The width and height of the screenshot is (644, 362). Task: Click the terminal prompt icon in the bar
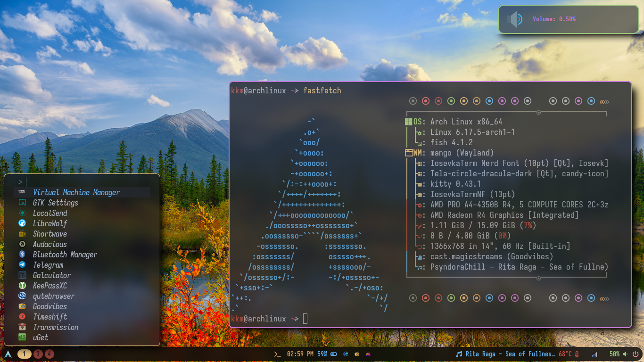[277, 354]
